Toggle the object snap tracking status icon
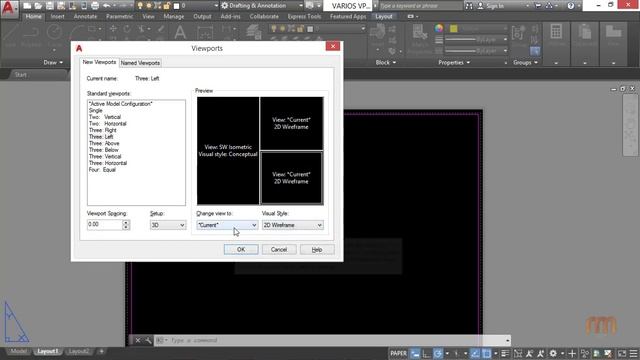Image resolution: width=640 pixels, height=360 pixels. [x=475, y=353]
